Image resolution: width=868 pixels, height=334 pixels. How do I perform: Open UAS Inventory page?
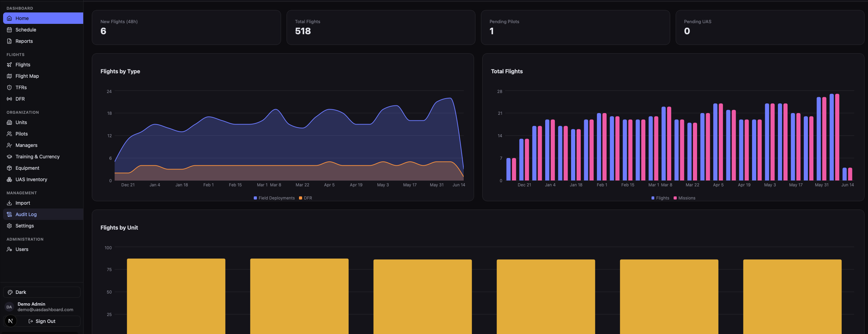[x=43, y=179]
